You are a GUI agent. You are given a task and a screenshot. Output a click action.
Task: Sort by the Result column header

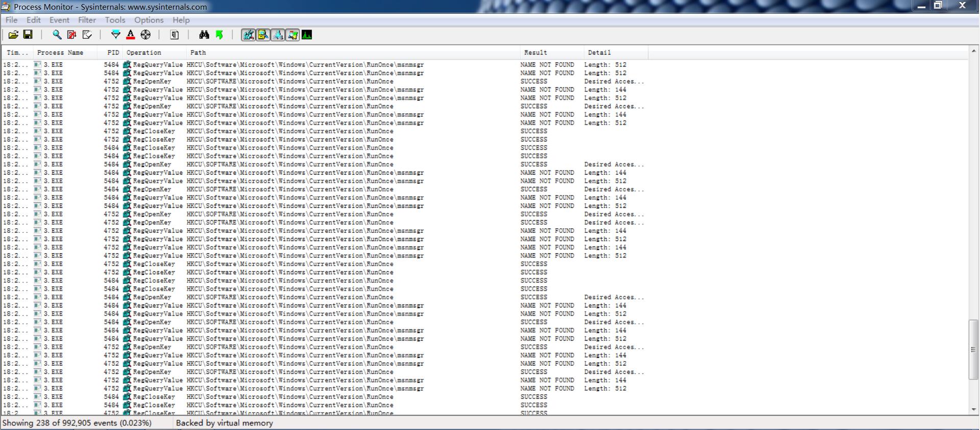[x=552, y=53]
